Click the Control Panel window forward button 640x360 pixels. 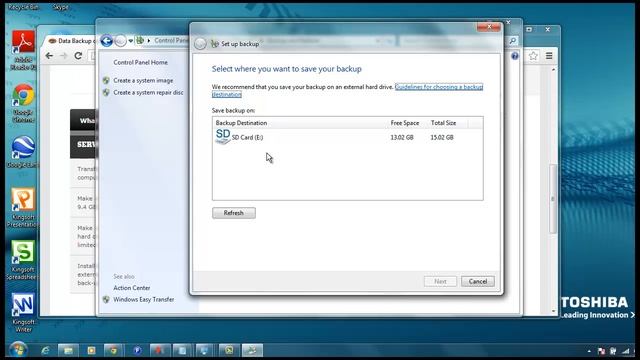click(x=120, y=40)
